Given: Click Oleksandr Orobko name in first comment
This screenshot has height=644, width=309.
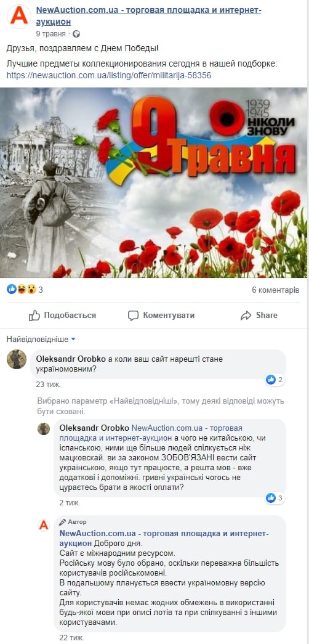Looking at the screenshot, I should point(71,359).
